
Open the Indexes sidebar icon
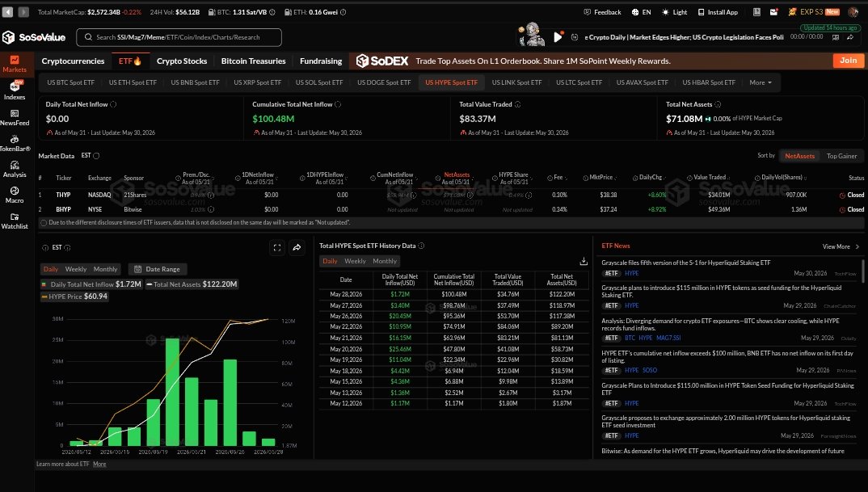(x=15, y=90)
